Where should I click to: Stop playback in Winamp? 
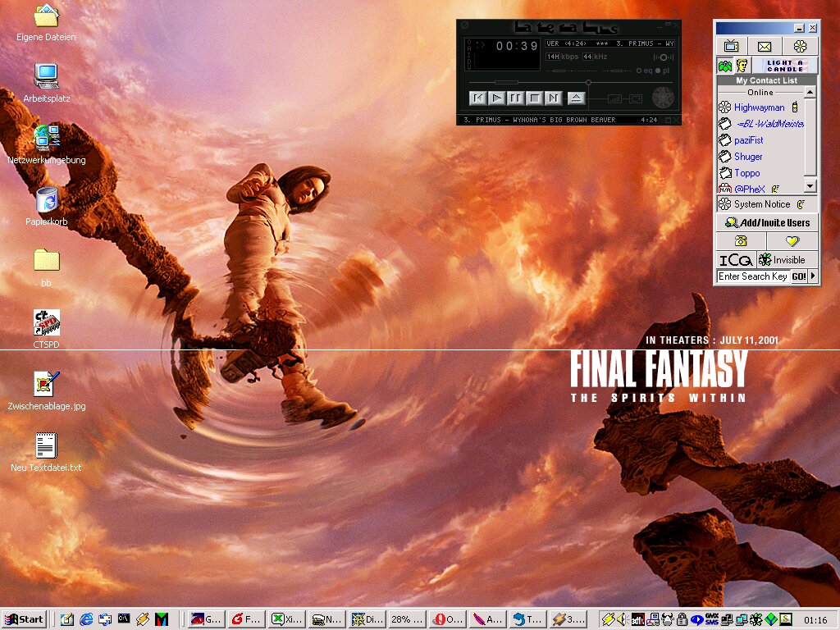tap(534, 98)
